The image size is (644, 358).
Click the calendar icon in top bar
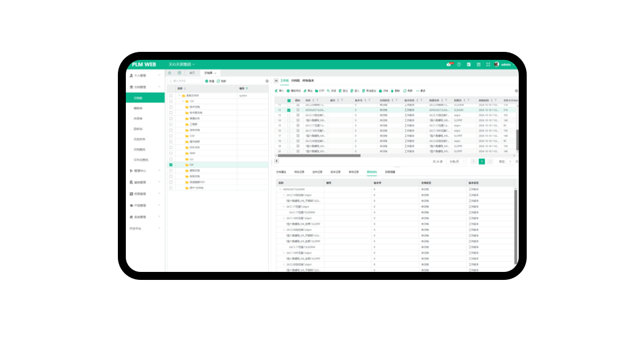(x=478, y=64)
